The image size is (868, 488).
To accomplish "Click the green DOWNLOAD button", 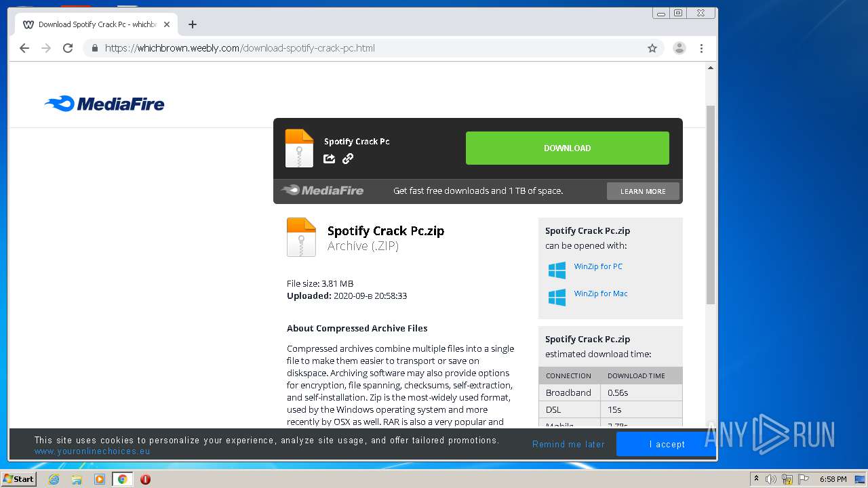I will (x=568, y=148).
